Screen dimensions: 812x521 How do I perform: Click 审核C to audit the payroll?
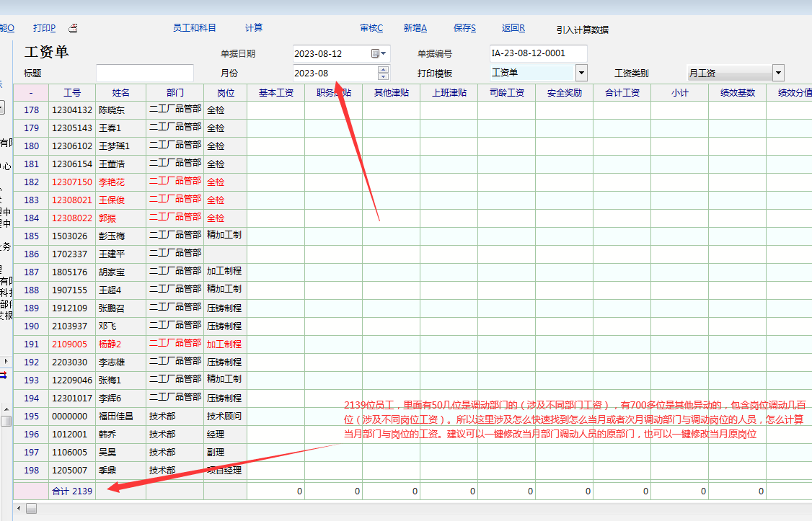coord(371,28)
